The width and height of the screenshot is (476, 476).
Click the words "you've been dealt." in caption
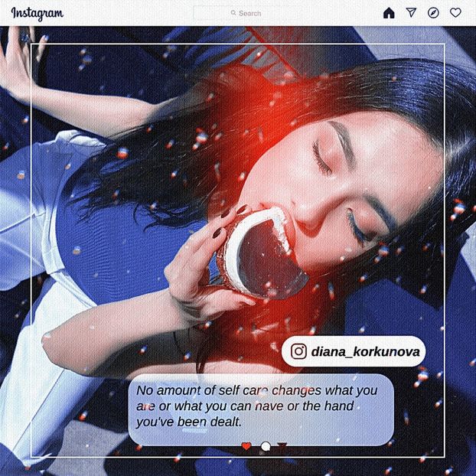189,422
